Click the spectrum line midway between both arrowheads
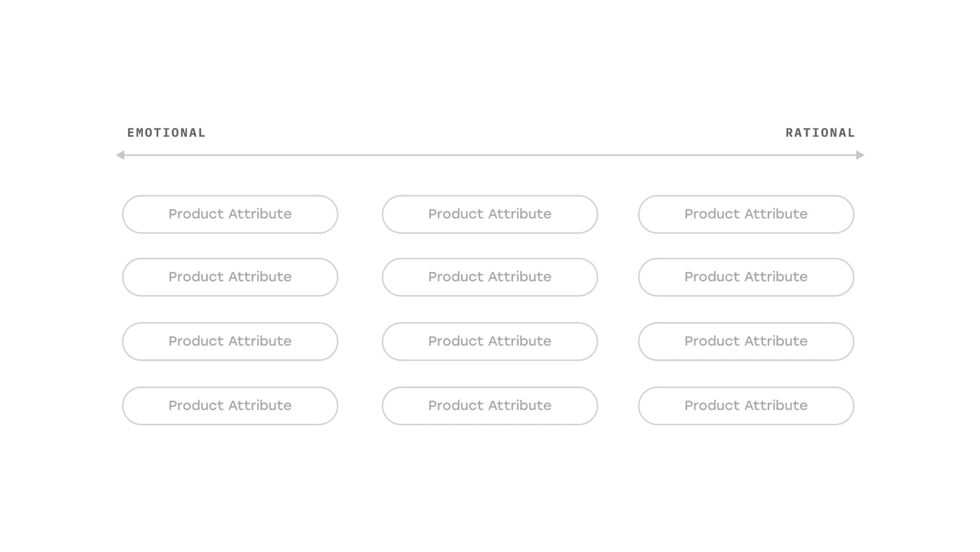 [490, 155]
